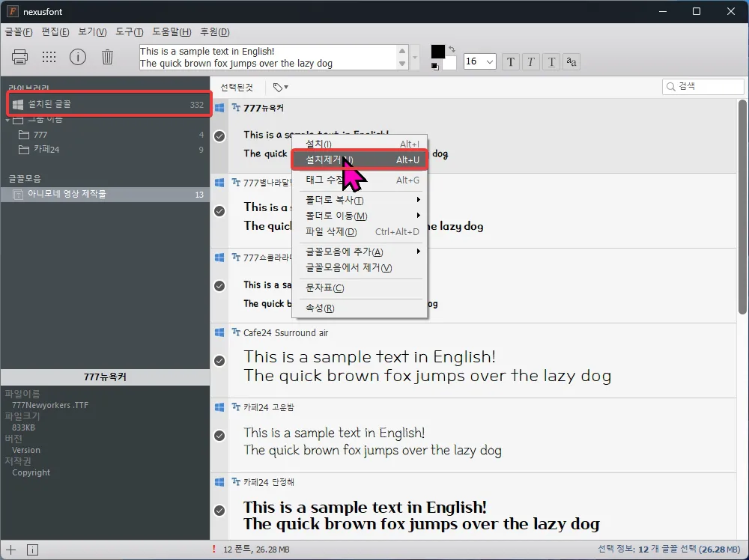Open the 편집 menu

tap(55, 32)
